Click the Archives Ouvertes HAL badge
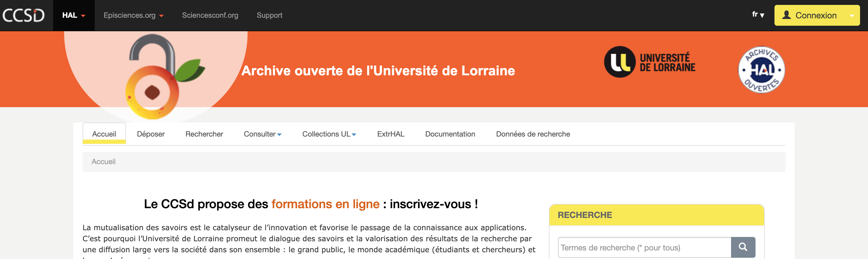Viewport: 868px width, 259px height. (x=761, y=69)
